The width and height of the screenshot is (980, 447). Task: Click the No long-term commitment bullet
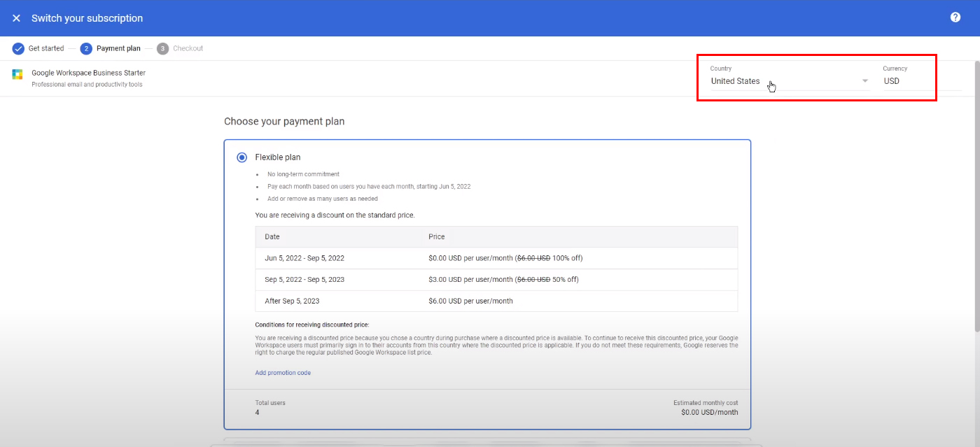303,174
